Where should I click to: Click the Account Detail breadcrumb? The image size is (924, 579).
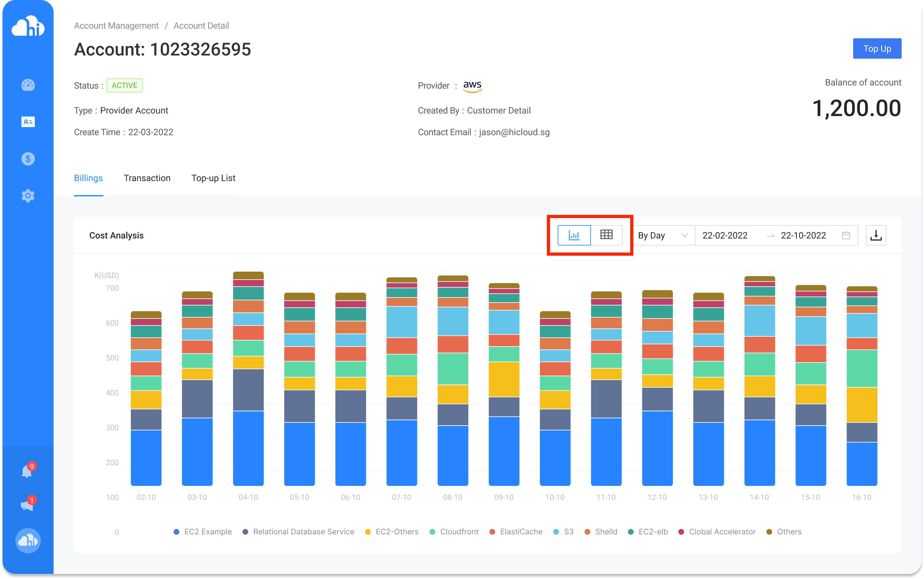click(x=201, y=26)
